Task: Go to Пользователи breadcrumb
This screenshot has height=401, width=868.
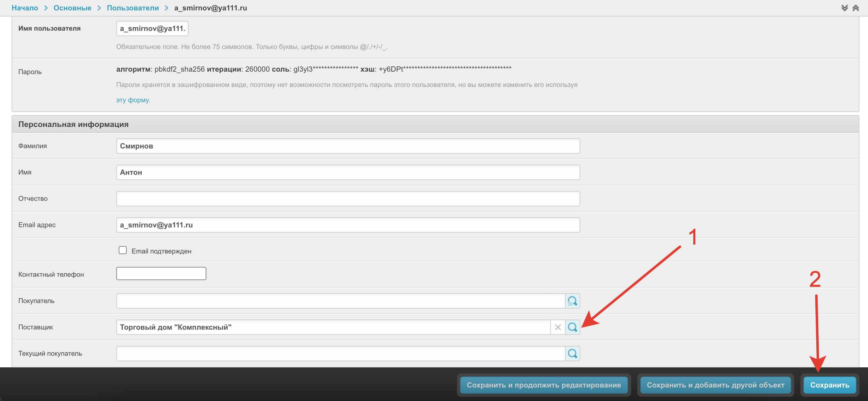Action: 133,8
